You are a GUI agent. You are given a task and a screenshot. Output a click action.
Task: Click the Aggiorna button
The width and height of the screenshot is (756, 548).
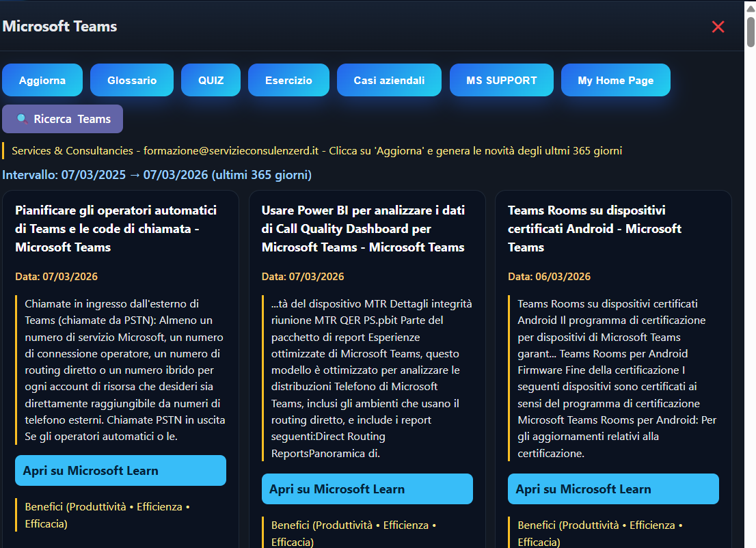(42, 80)
